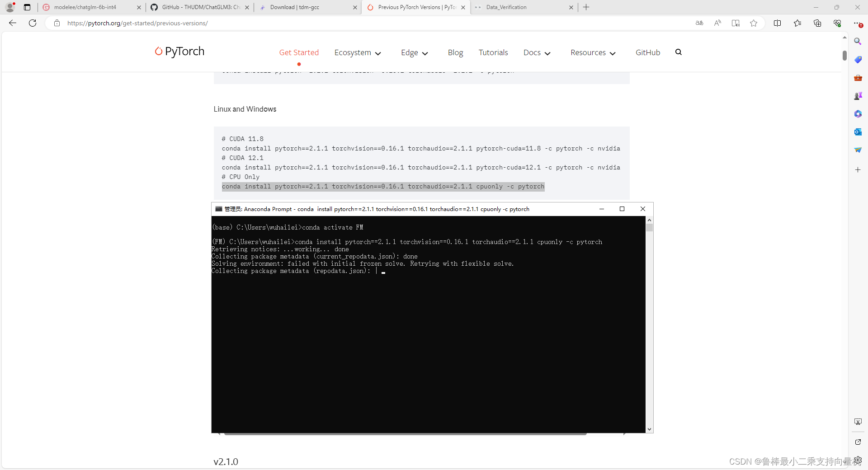Open sidebar Drop send icon
Viewport: 868px width, 470px height.
click(858, 150)
